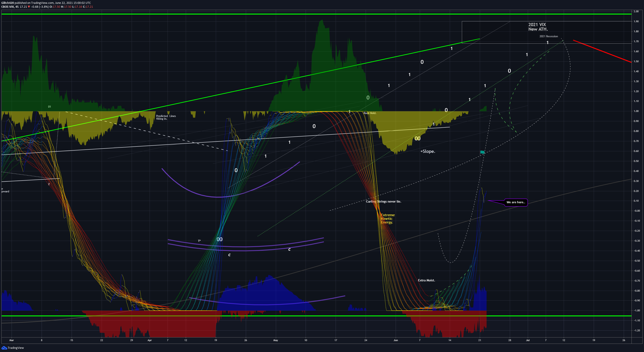
Task: Select the 'Root Hold.' annotation
Action: pos(370,113)
